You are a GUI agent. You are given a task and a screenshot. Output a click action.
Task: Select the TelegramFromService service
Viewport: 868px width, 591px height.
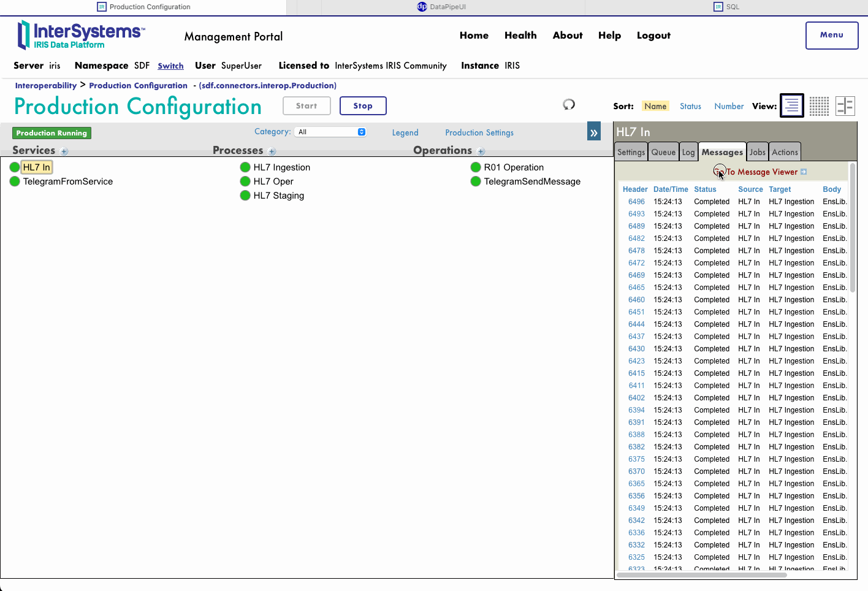click(x=68, y=181)
